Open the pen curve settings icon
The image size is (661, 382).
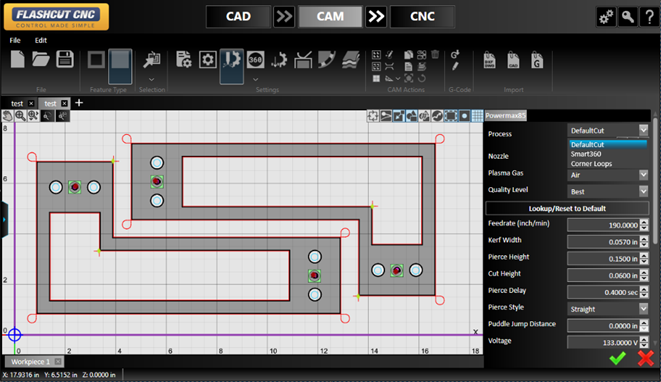[x=327, y=59]
